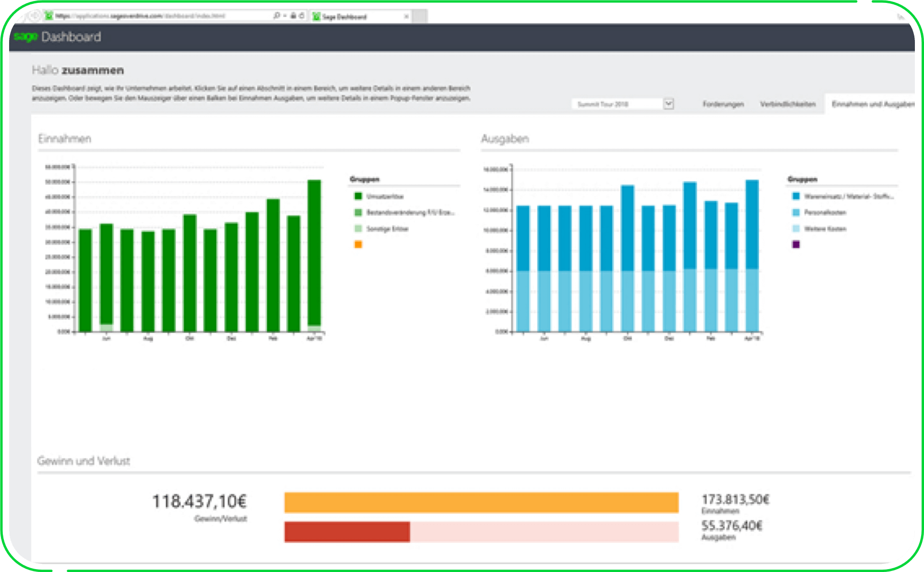Viewport: 924px width, 572px height.
Task: Click the Gruppen heading in the Ausgaben legend
Action: point(802,179)
